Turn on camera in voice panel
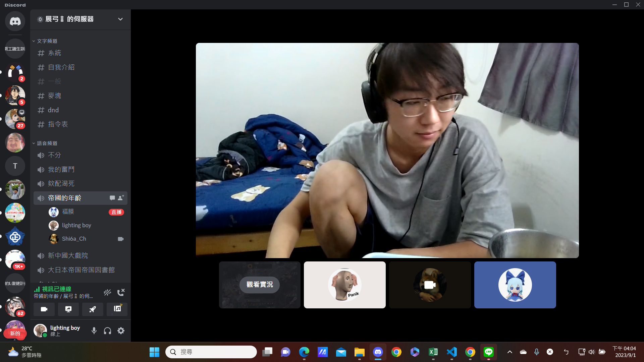 pyautogui.click(x=44, y=309)
